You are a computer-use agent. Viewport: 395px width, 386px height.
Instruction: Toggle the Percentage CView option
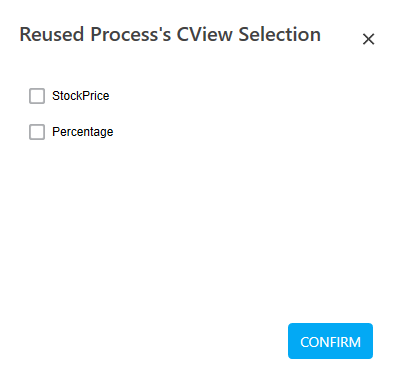click(37, 132)
